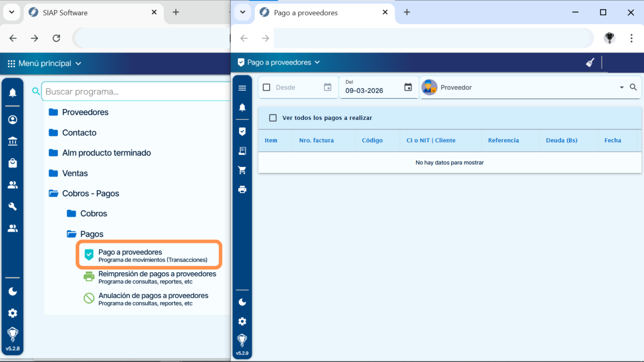Image resolution: width=644 pixels, height=362 pixels.
Task: Toggle dark mode moon icon in right sidebar
Action: (242, 302)
